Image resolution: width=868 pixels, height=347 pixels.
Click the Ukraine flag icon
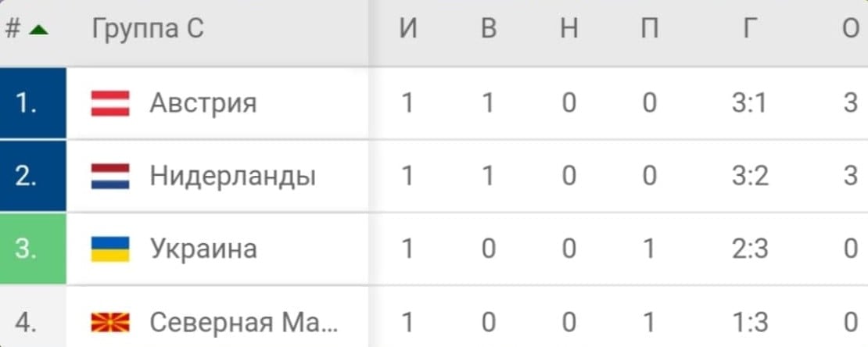(x=110, y=249)
